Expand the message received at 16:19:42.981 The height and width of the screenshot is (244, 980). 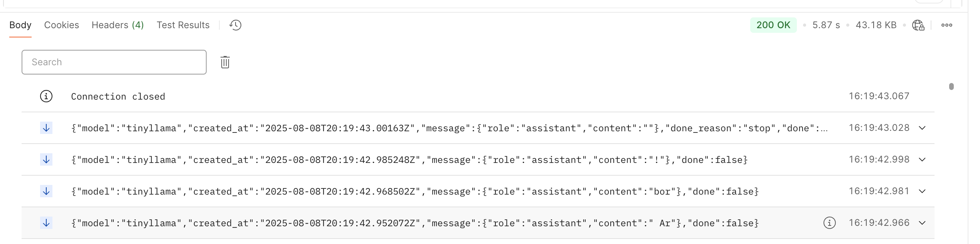point(922,191)
